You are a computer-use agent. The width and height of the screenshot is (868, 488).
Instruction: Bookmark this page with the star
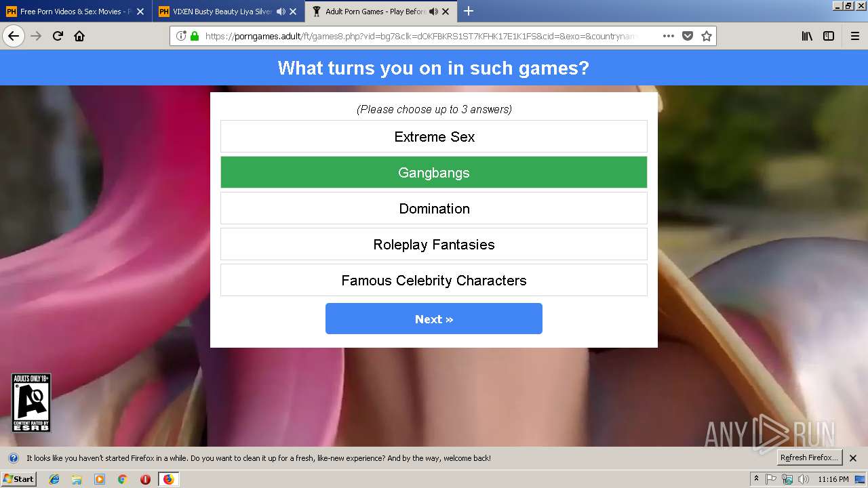click(707, 36)
